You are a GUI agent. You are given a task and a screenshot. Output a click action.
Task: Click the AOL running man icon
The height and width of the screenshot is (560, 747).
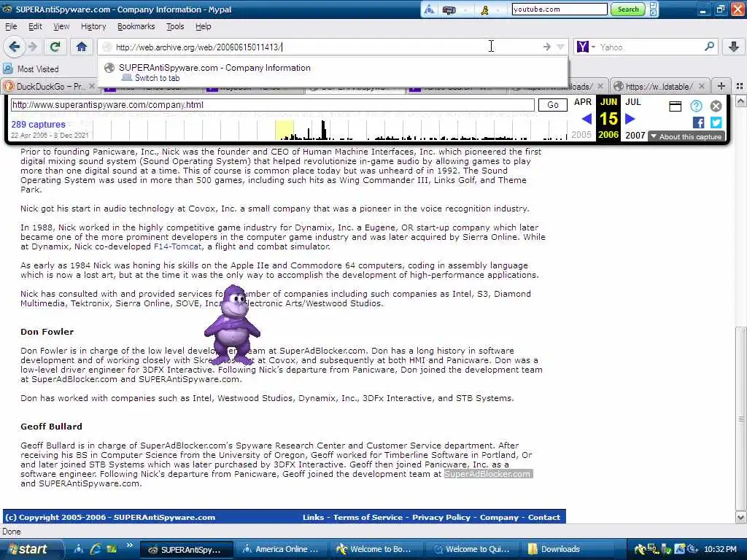tap(484, 9)
